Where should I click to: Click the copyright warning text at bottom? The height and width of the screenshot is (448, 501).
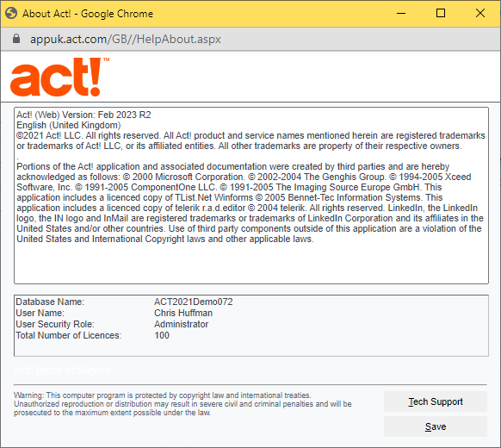coord(182,404)
